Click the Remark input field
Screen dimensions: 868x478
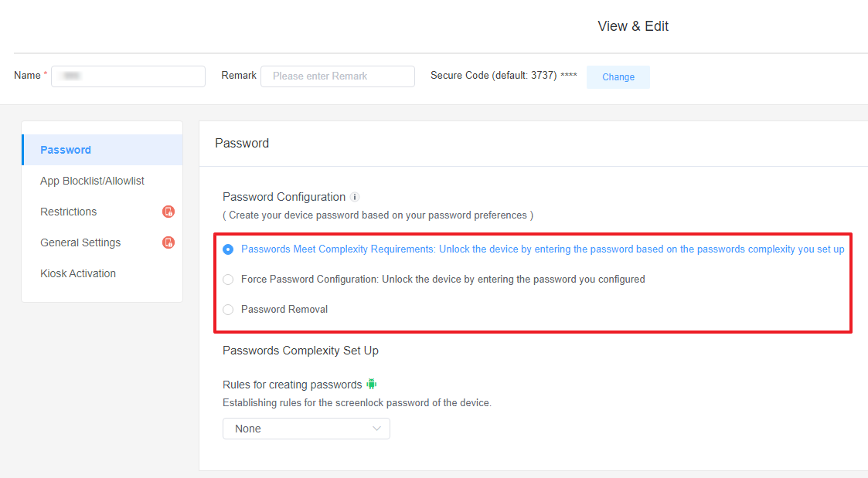(337, 76)
